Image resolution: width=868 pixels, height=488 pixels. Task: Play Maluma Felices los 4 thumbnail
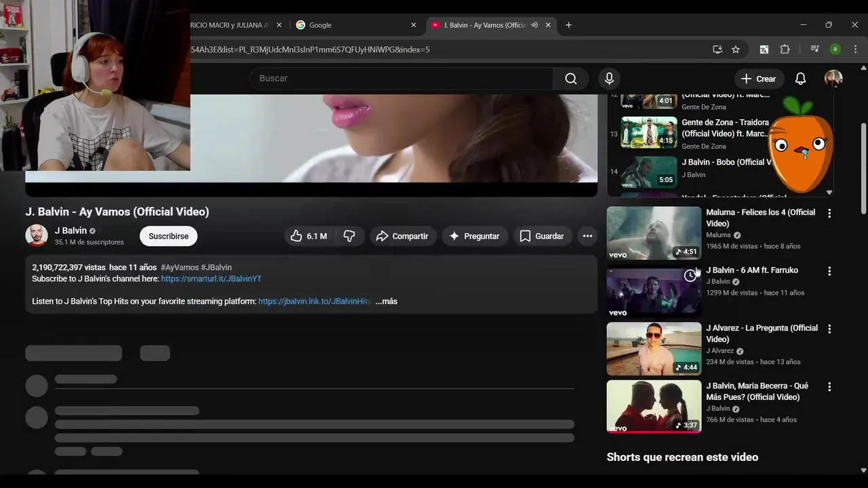point(654,233)
